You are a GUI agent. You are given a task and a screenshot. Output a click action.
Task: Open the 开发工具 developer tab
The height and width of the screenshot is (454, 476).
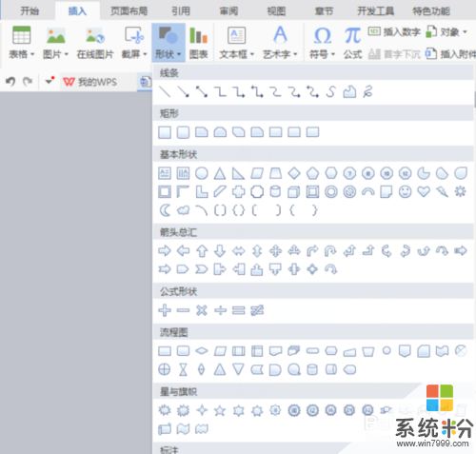[x=376, y=11]
